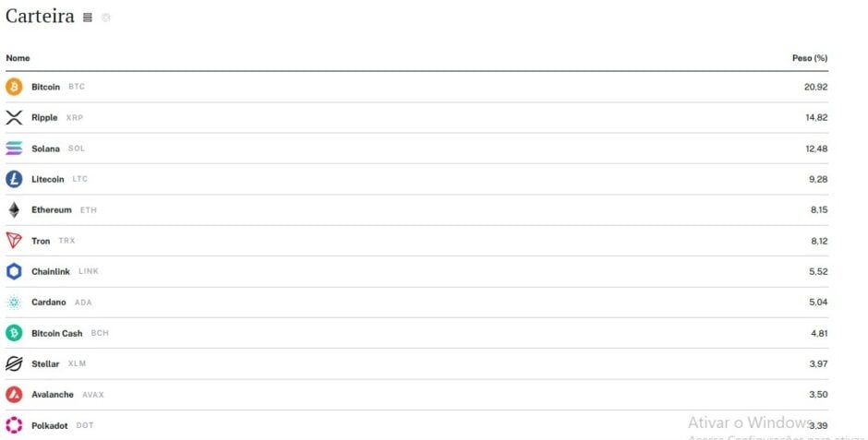Image resolution: width=868 pixels, height=440 pixels.
Task: Open the Bitcoin Cash name link
Action: tap(56, 333)
